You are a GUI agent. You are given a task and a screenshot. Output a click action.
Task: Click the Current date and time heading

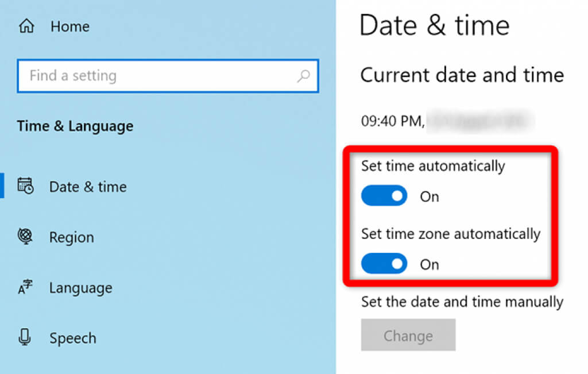point(462,75)
